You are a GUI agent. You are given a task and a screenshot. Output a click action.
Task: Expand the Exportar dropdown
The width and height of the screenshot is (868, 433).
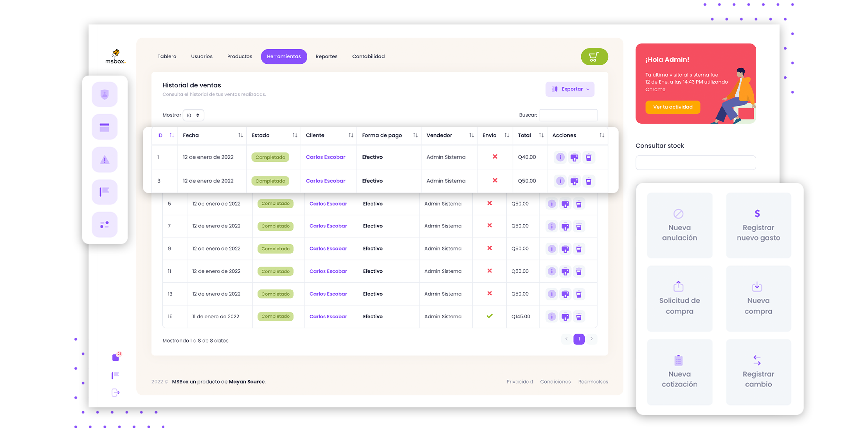570,89
